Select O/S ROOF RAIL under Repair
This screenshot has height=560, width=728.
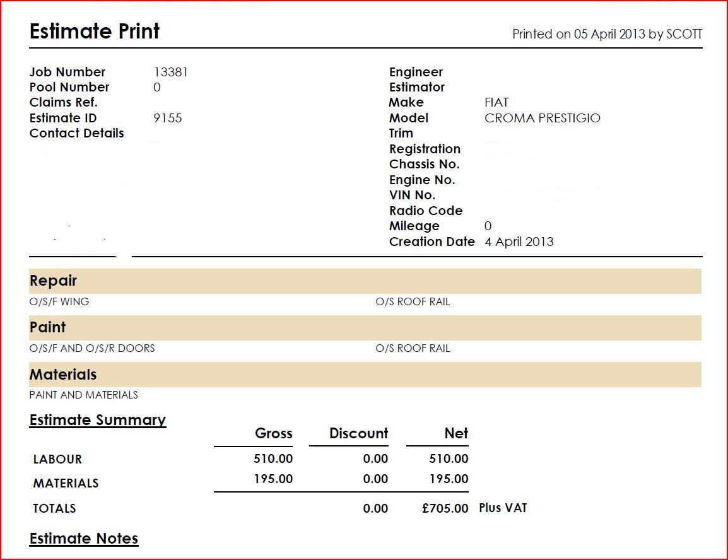coord(413,301)
